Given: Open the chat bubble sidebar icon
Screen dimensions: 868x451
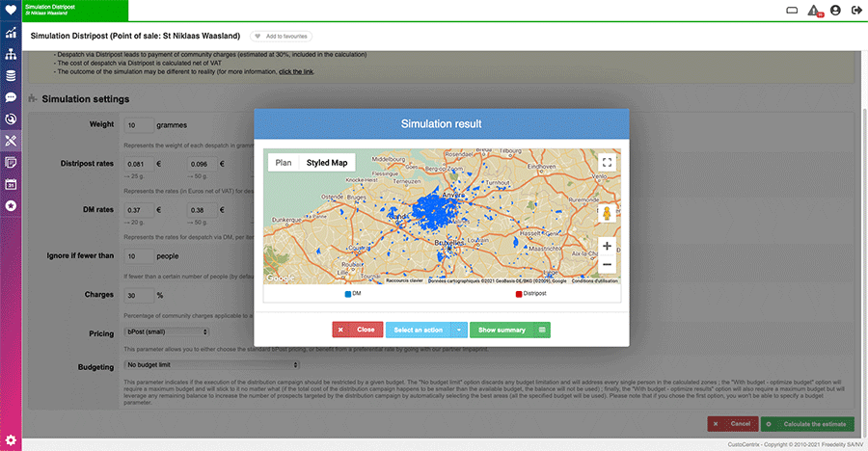Looking at the screenshot, I should [x=11, y=97].
